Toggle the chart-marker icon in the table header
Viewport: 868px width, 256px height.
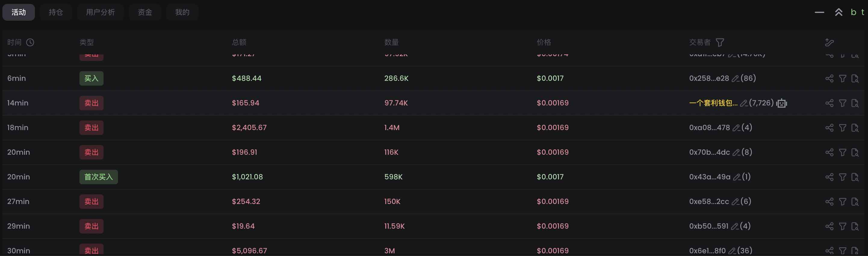click(x=829, y=42)
